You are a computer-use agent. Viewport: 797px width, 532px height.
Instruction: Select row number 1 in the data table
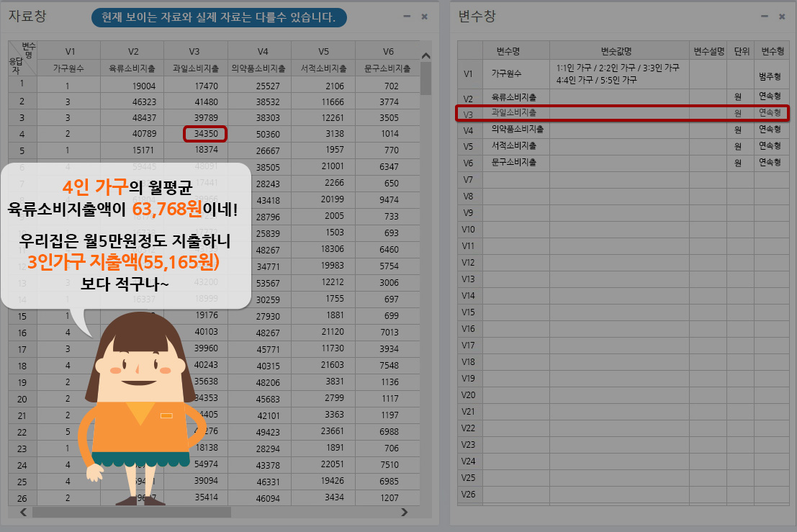pyautogui.click(x=22, y=84)
